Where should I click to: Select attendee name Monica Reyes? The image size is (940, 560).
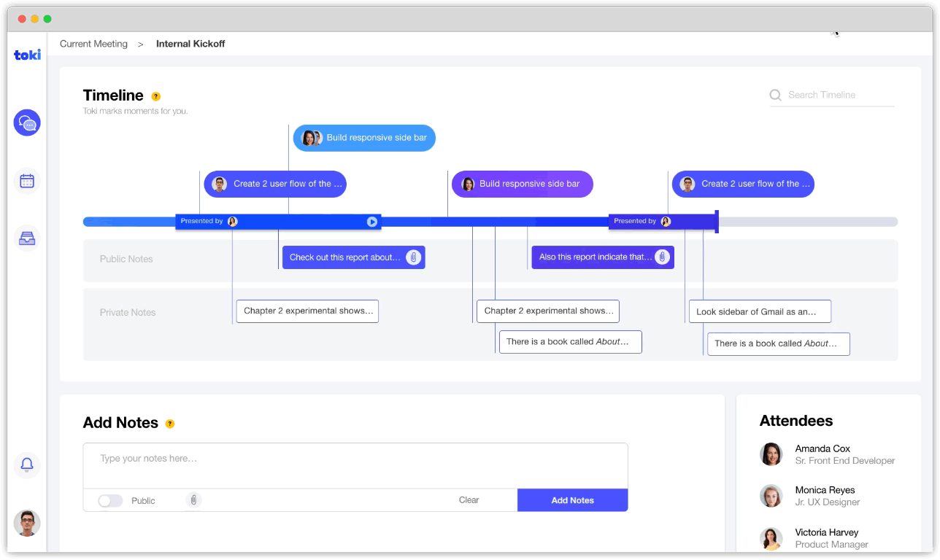[x=825, y=490]
